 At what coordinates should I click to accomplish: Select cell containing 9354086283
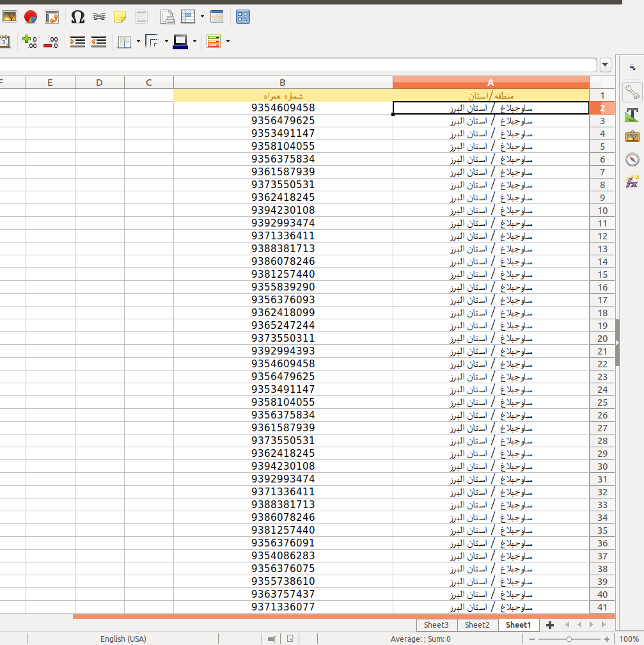point(283,555)
